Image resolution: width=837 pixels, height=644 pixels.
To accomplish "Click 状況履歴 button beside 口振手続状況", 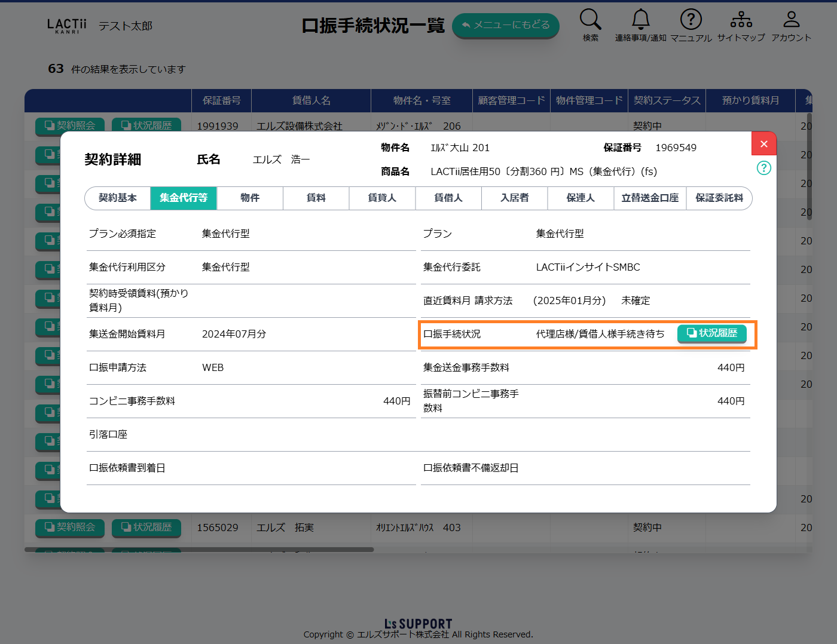I will 711,333.
